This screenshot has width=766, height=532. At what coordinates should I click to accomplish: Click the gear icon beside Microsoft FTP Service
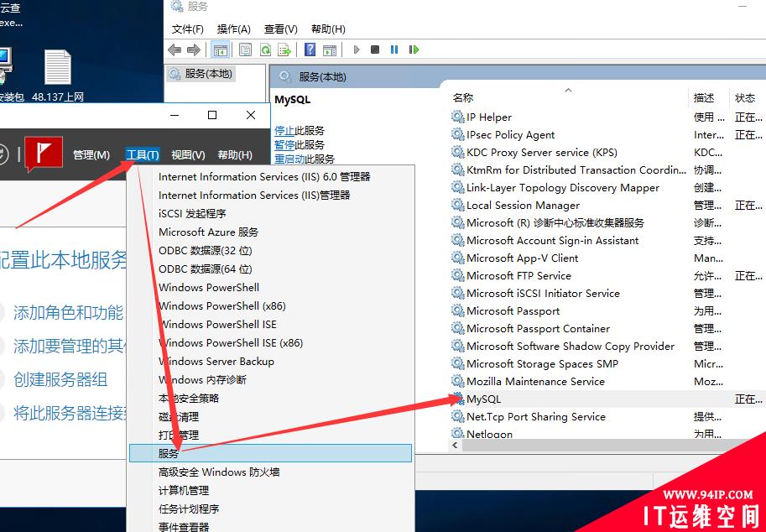458,275
